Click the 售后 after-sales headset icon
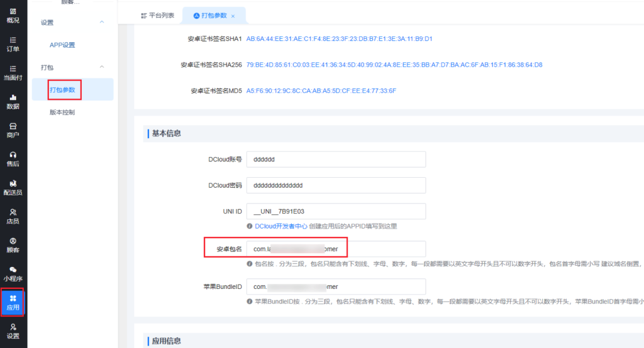Image resolution: width=644 pixels, height=348 pixels. (13, 159)
